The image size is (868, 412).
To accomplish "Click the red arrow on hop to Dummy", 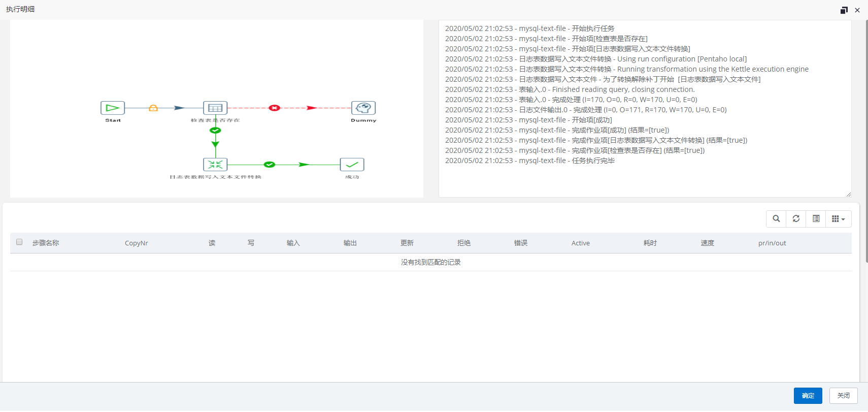I will point(312,108).
